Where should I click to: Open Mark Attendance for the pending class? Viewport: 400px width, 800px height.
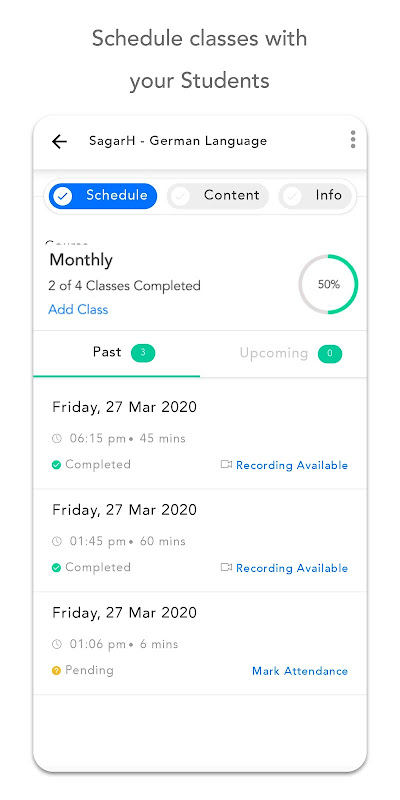pos(300,671)
